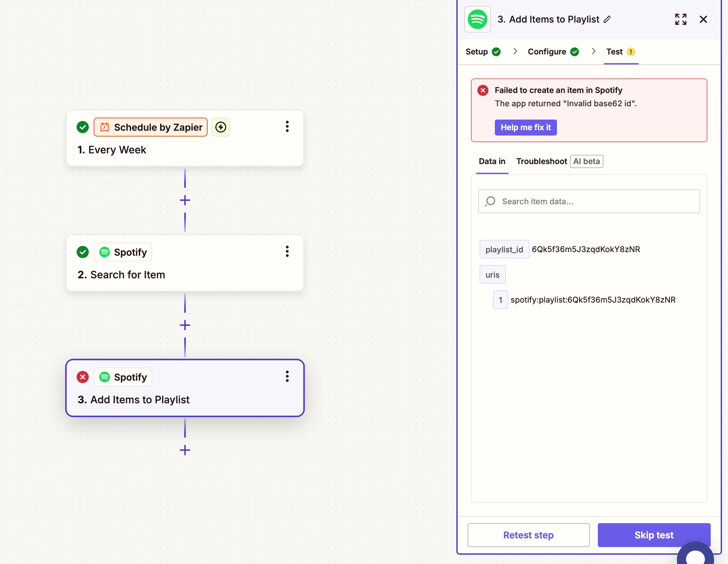Open the three-dot menu on Search for Item step

(287, 252)
